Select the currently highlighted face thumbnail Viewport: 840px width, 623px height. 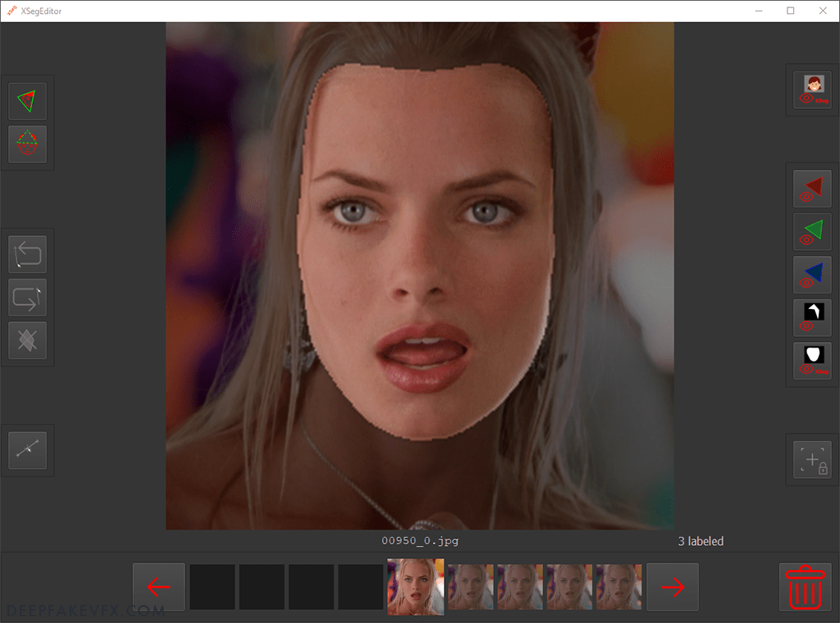pyautogui.click(x=416, y=587)
